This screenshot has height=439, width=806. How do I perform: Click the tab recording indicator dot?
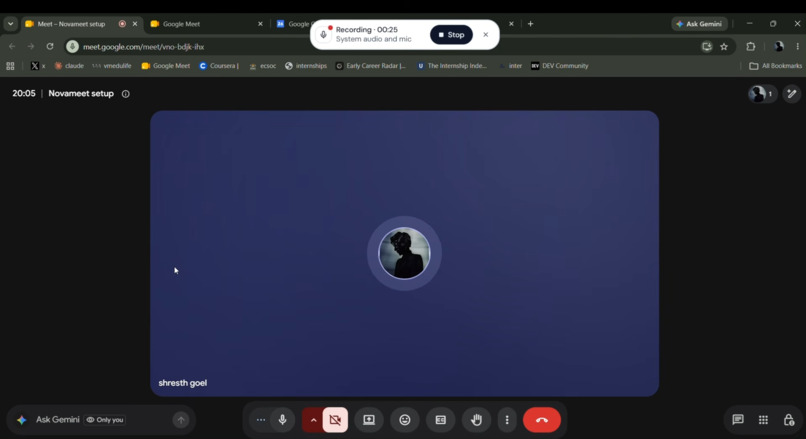point(122,24)
